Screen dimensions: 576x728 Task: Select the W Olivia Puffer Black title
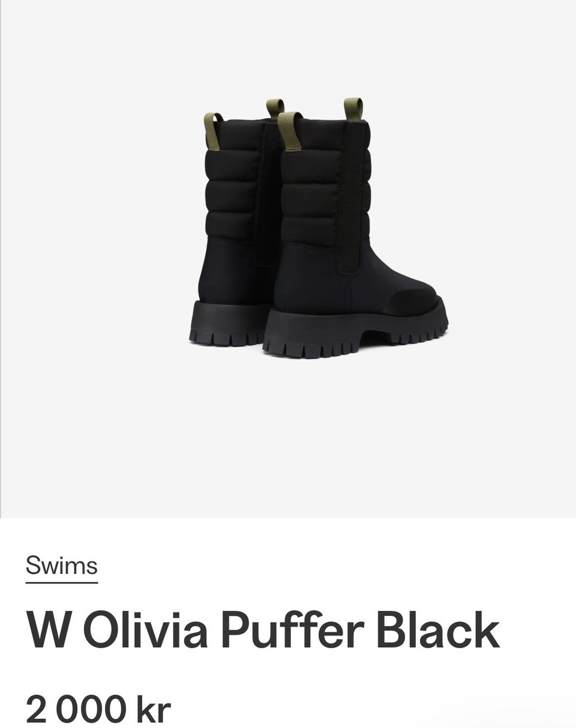point(262,631)
